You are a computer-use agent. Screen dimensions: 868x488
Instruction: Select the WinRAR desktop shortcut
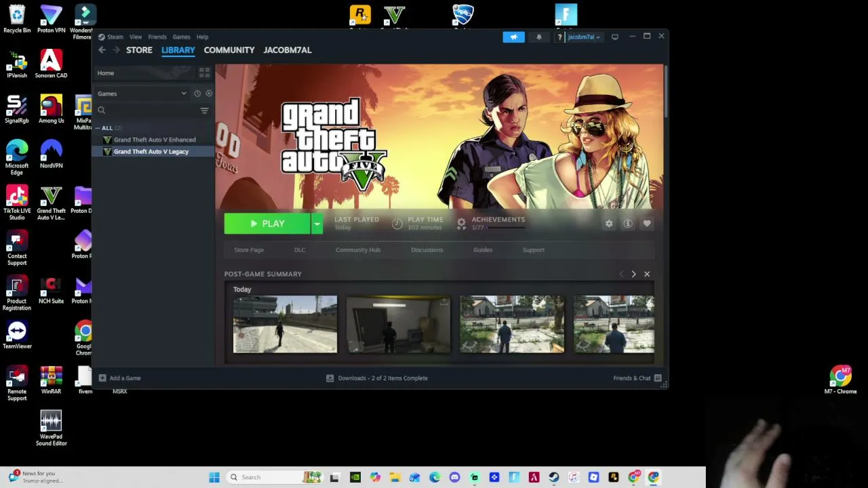[x=51, y=381]
